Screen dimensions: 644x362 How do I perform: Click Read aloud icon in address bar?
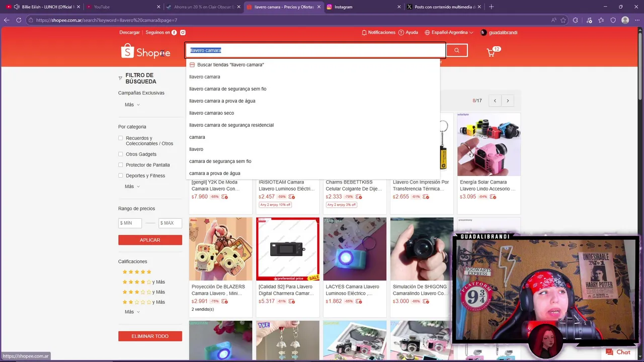pos(553,20)
